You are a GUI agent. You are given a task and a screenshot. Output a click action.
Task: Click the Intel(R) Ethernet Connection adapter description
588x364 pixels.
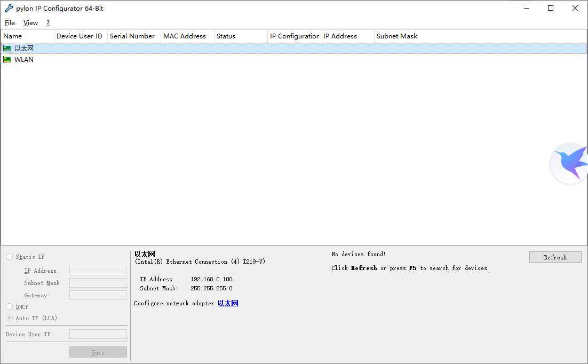[x=200, y=262]
